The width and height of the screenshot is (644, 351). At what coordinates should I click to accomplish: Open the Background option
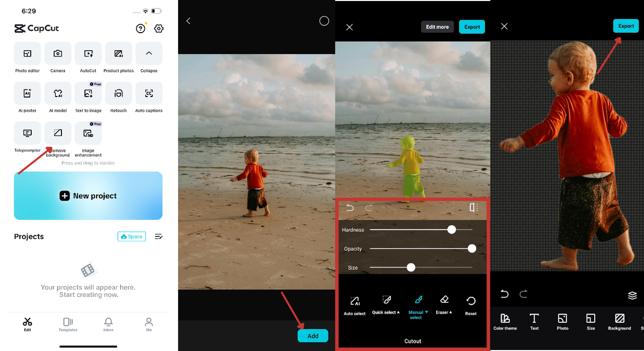click(619, 322)
